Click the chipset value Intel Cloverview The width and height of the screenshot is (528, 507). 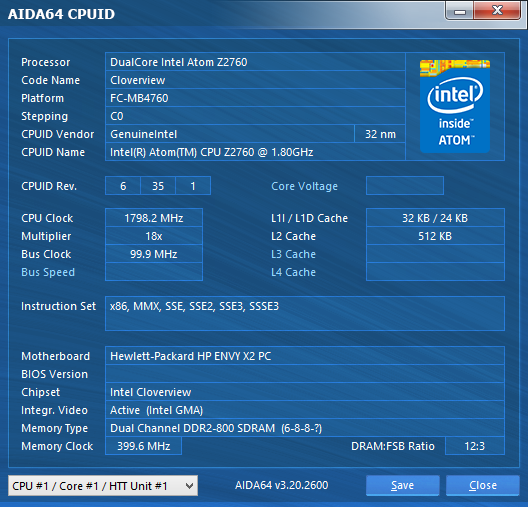pos(305,392)
